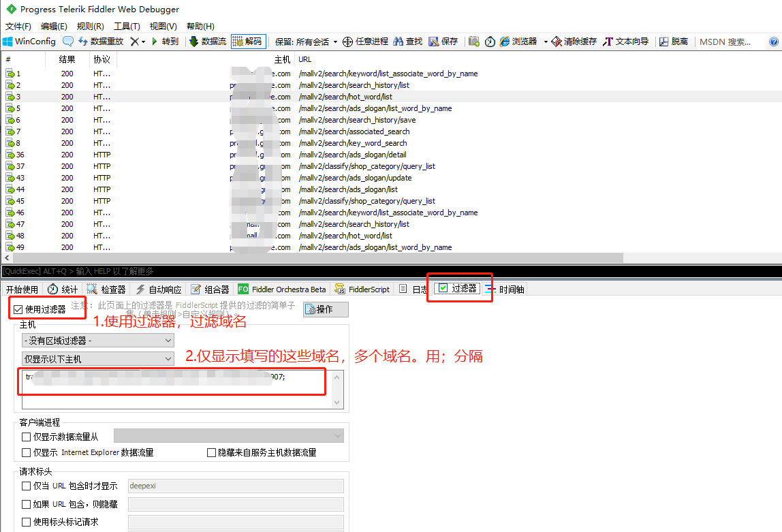
Task: Open the 工具(T) menu
Action: (x=127, y=27)
